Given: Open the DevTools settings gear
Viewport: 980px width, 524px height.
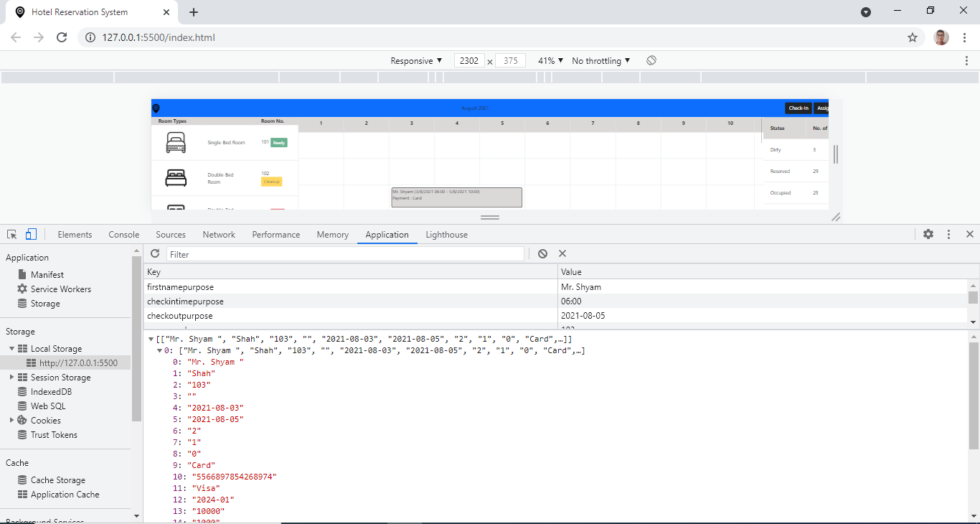Looking at the screenshot, I should click(929, 234).
